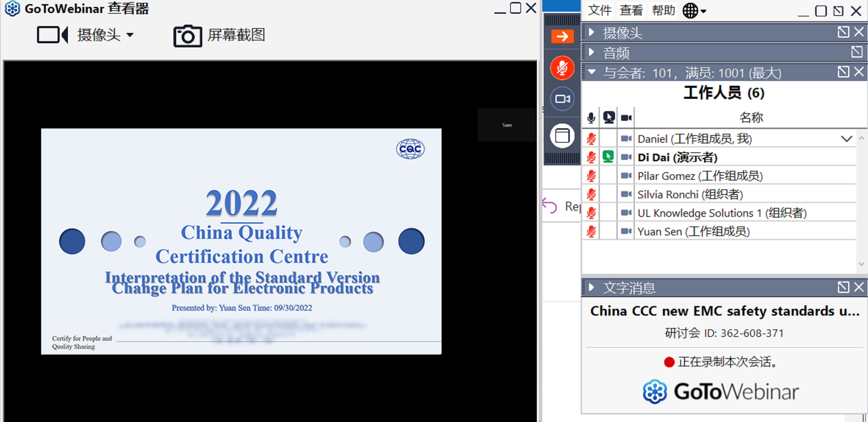Screen dimensions: 868x422
Task: Expand the 音频 panel section
Action: pyautogui.click(x=591, y=52)
